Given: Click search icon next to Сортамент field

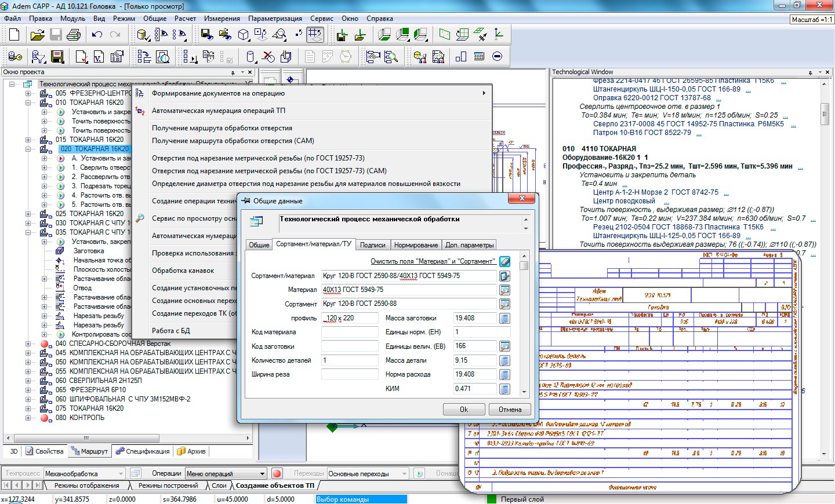Looking at the screenshot, I should [x=504, y=304].
